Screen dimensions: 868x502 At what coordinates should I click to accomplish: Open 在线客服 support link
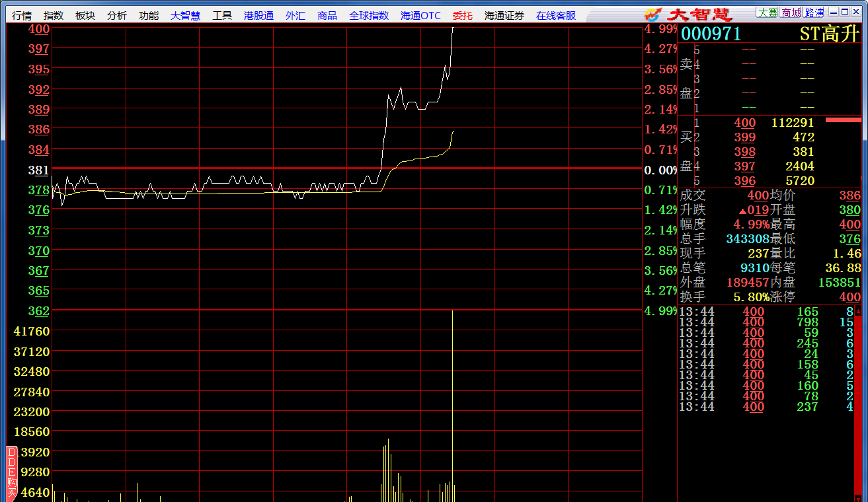(556, 15)
